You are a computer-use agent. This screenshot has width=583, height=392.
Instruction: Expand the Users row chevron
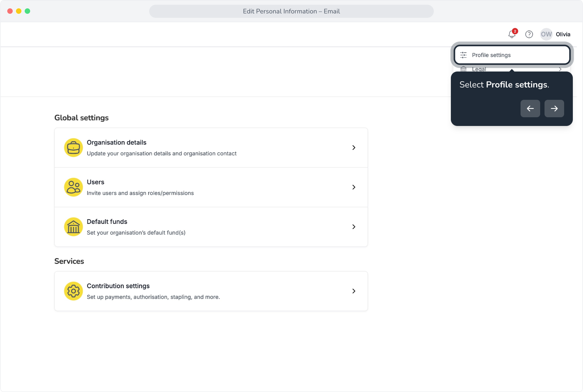[354, 187]
